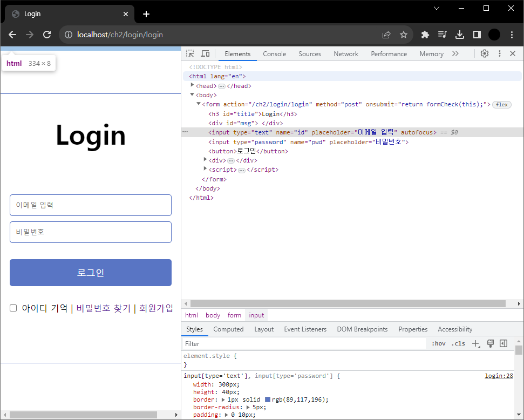This screenshot has width=524, height=420.
Task: Click the browser address bar URL
Action: point(120,35)
